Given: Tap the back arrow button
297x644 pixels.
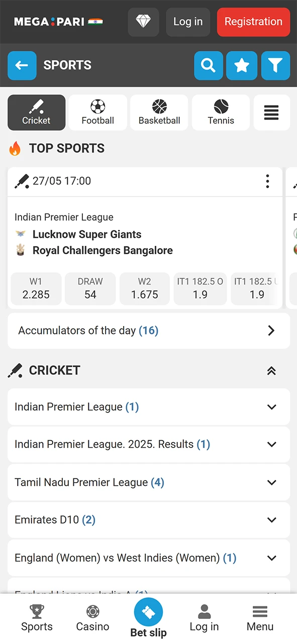Looking at the screenshot, I should [x=22, y=65].
